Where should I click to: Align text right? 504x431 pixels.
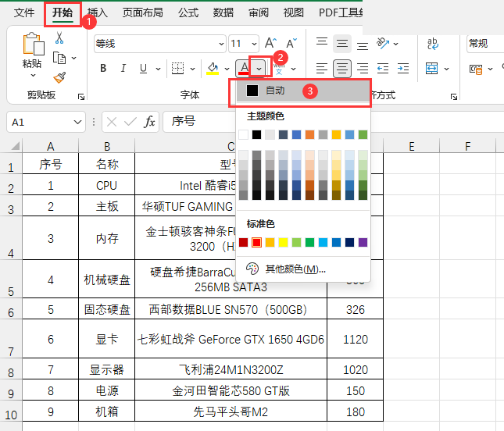coord(363,69)
